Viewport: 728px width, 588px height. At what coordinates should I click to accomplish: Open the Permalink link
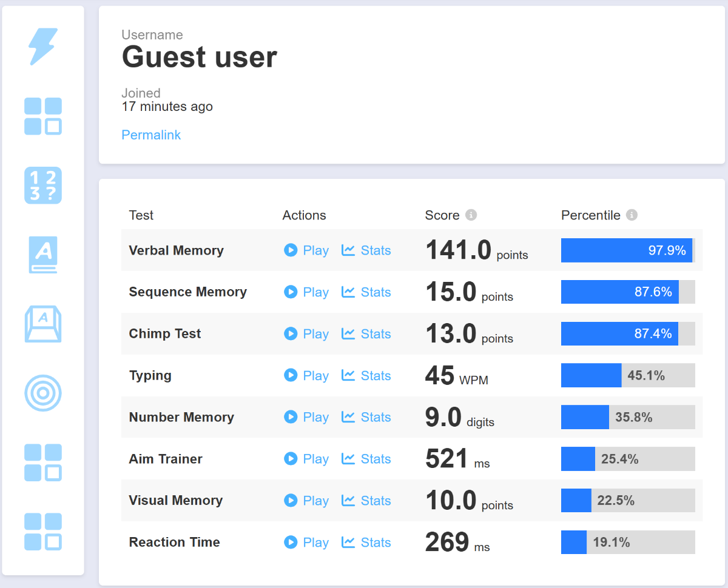[x=151, y=135]
